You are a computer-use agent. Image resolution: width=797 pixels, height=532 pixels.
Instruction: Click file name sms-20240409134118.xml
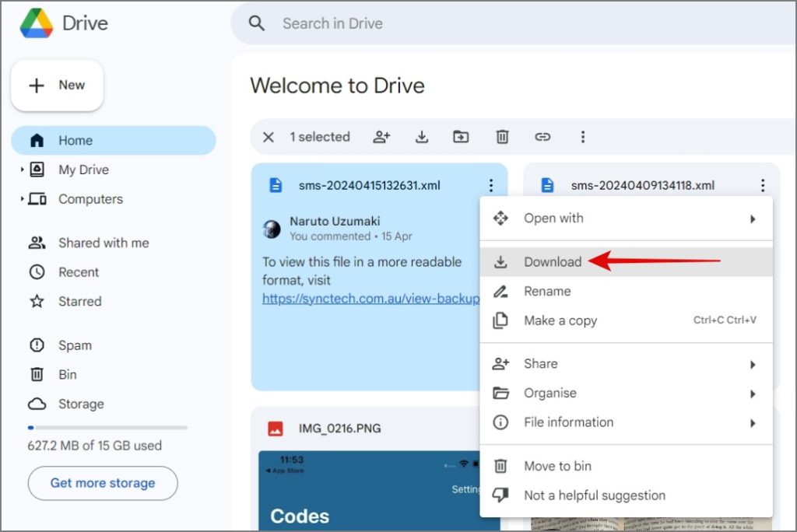pyautogui.click(x=642, y=185)
